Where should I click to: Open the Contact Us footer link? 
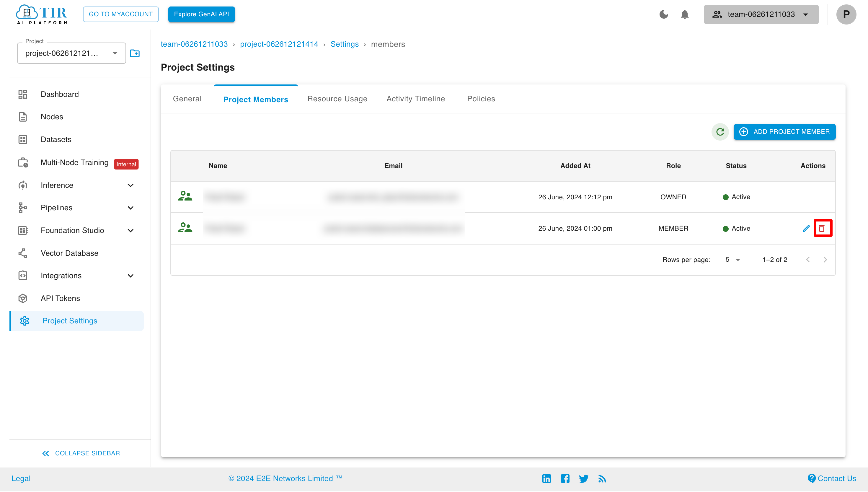[832, 478]
